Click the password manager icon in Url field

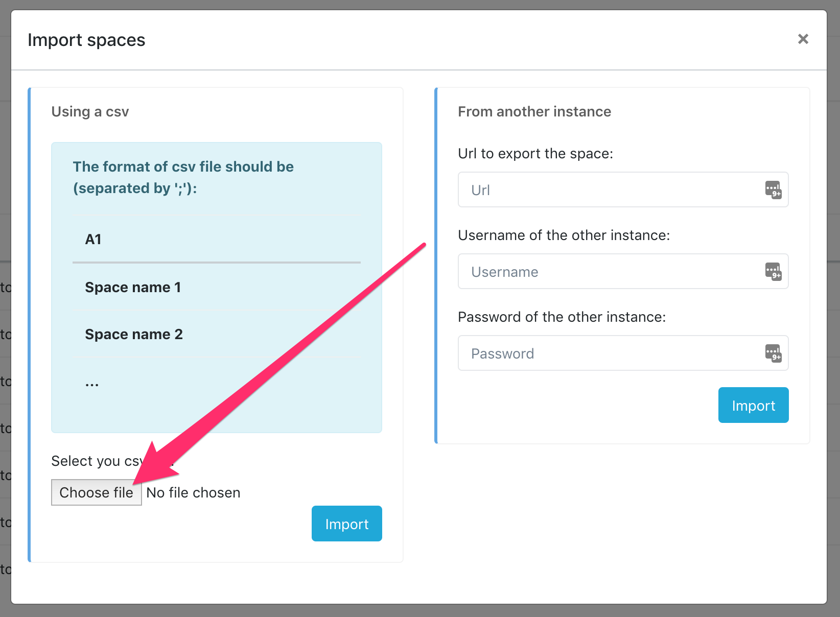coord(773,189)
